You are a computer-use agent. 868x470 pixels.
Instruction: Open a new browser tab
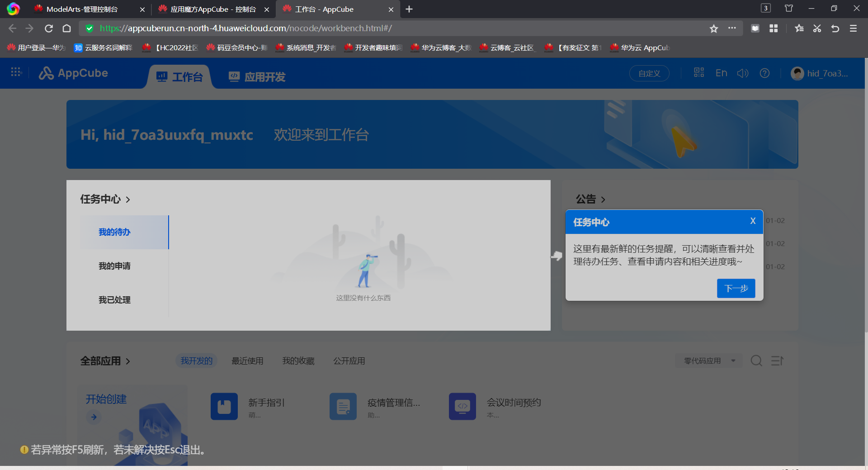409,9
